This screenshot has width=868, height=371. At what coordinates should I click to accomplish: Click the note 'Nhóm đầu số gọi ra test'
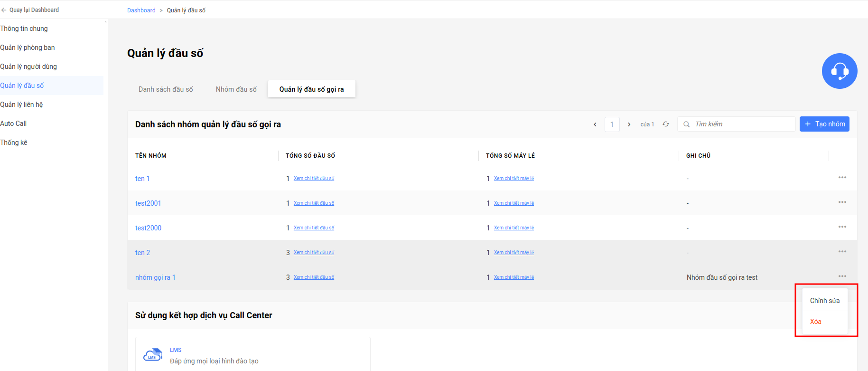coord(722,277)
